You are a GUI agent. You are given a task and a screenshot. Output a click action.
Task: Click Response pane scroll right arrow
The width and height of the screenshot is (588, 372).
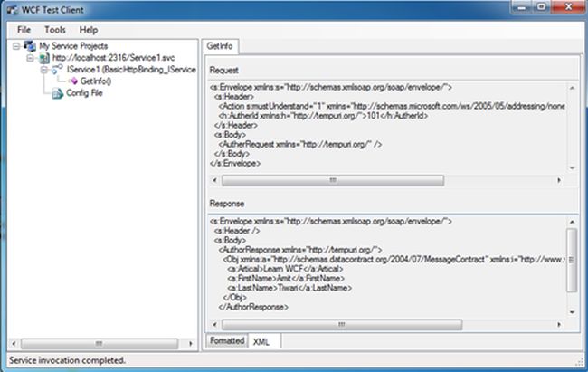point(559,325)
